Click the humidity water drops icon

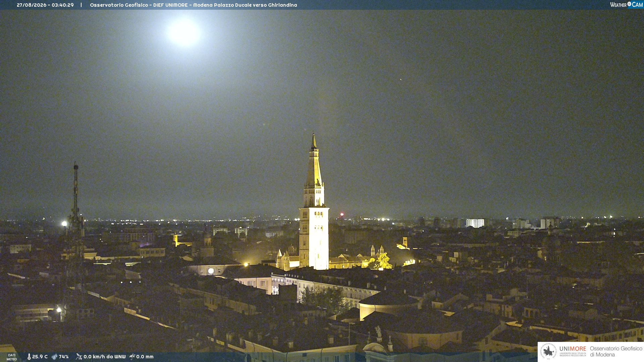pos(54,357)
